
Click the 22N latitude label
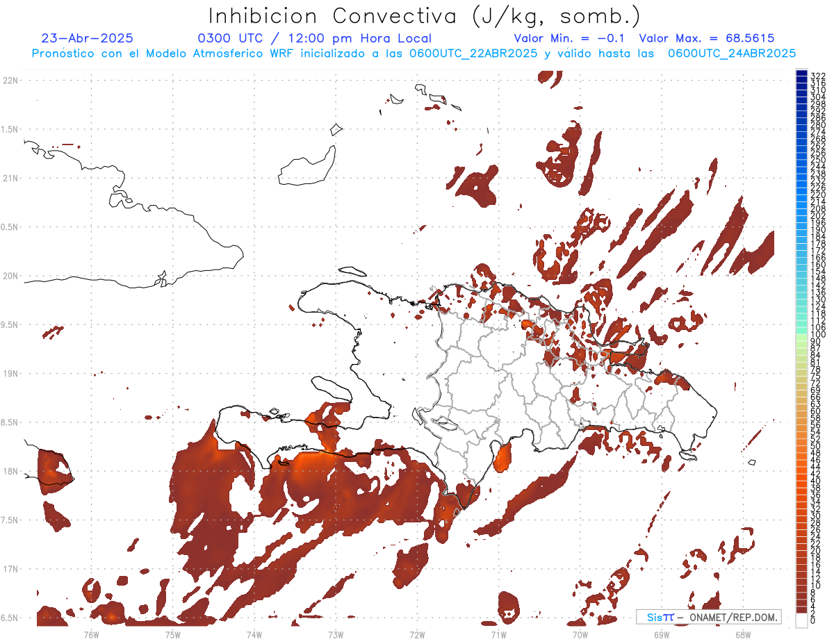point(10,81)
